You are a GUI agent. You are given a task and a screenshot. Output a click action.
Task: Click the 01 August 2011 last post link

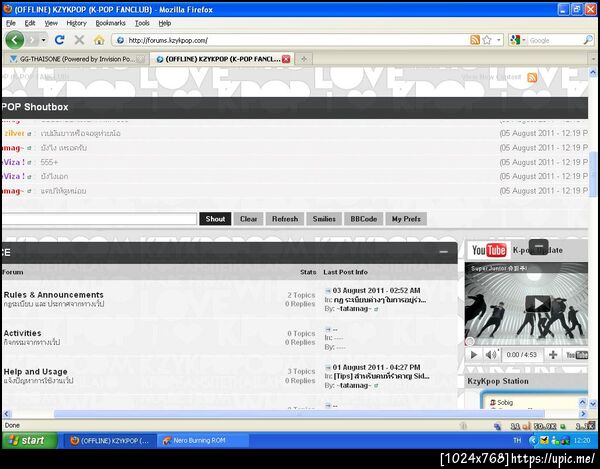[376, 367]
